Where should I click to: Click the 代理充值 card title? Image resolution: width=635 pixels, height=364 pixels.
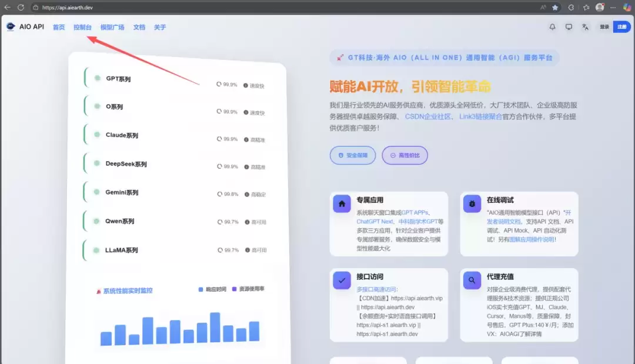[x=500, y=276]
